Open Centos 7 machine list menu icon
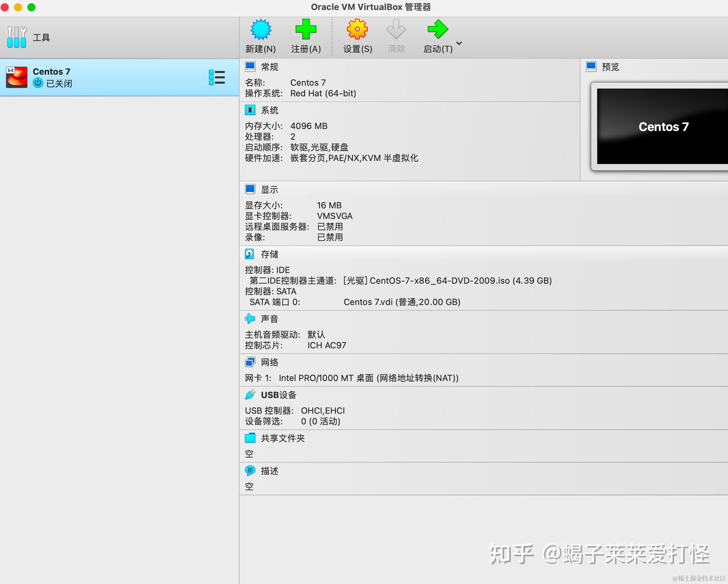The height and width of the screenshot is (584, 728). 217,77
